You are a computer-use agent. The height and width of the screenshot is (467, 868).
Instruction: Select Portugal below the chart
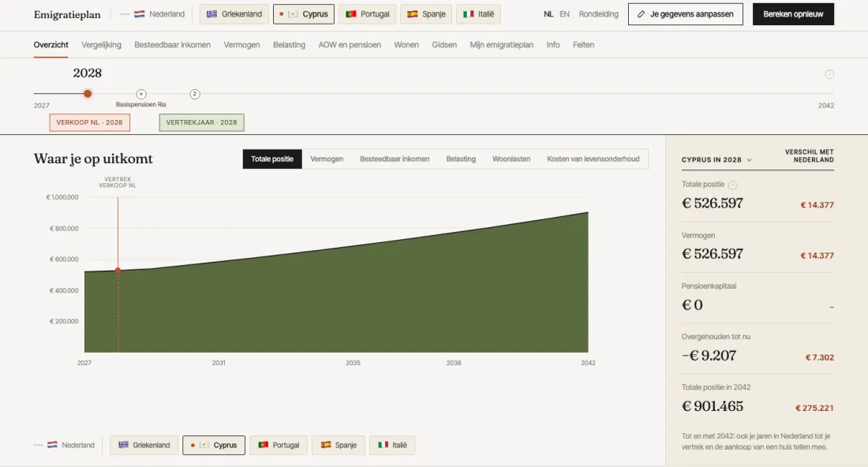pyautogui.click(x=279, y=445)
